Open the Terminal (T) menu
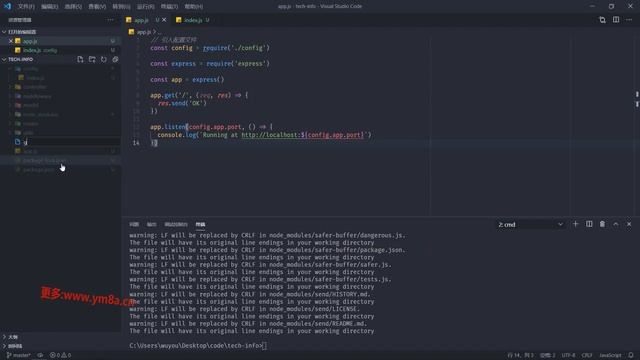640x360 pixels. pos(169,7)
